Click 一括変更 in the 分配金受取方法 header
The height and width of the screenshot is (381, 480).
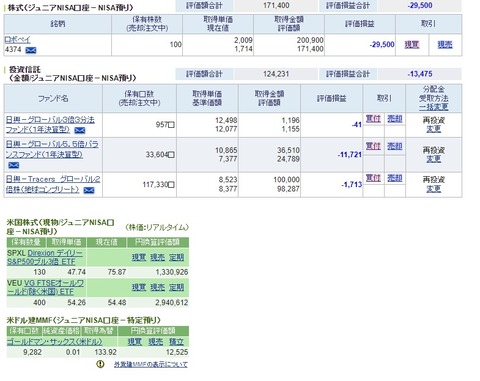434,107
